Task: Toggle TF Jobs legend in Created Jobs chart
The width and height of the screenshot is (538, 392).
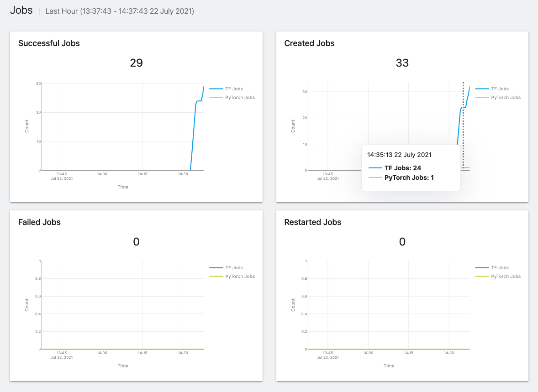Action: [492, 89]
